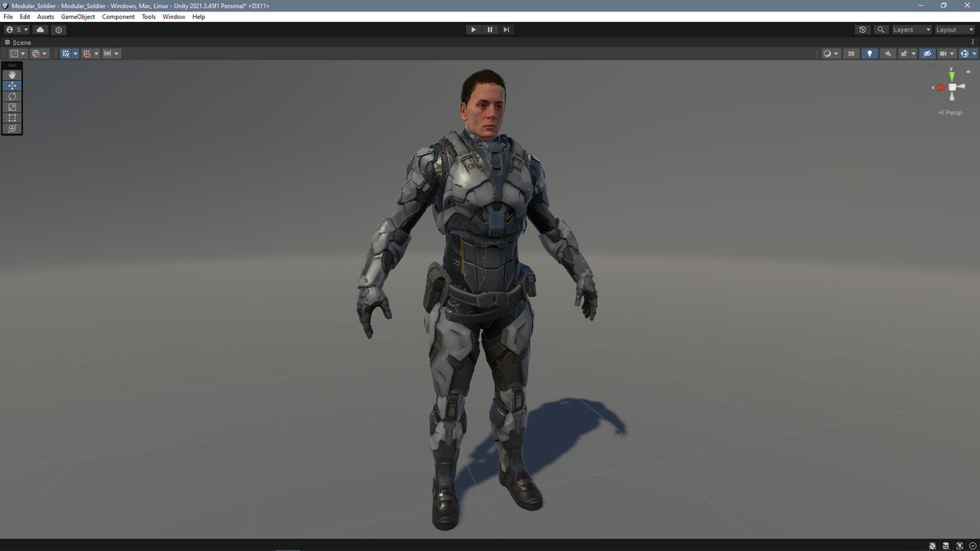The height and width of the screenshot is (551, 980).
Task: Open the editor search window
Action: tap(880, 29)
